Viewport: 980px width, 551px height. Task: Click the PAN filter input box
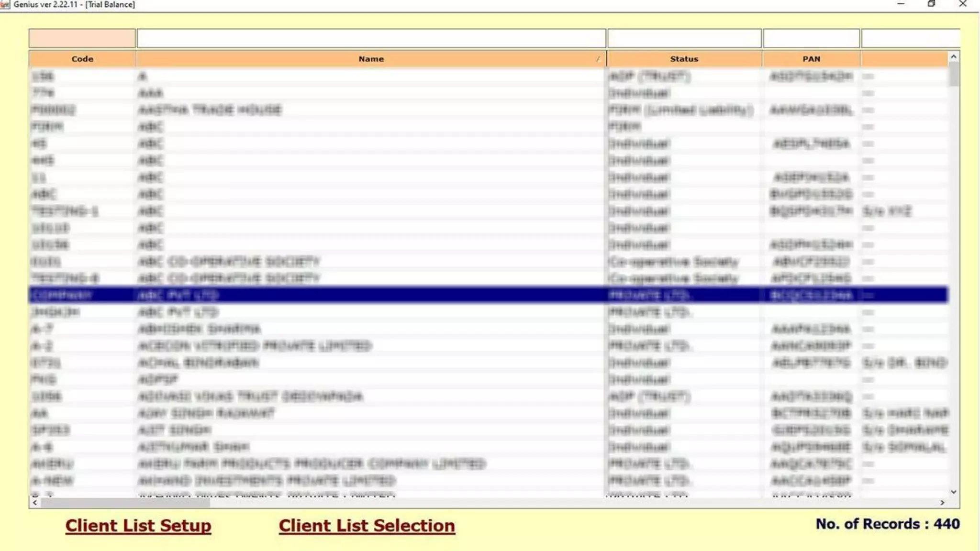(x=811, y=38)
